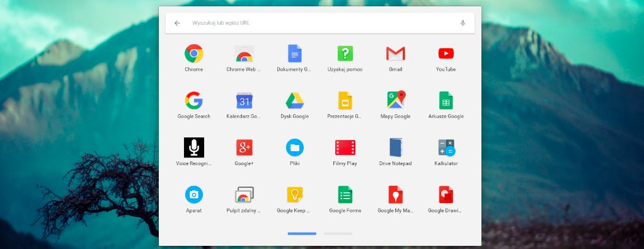Open the Drive Notepad app
Viewport: 644px width, 249px height.
click(396, 148)
